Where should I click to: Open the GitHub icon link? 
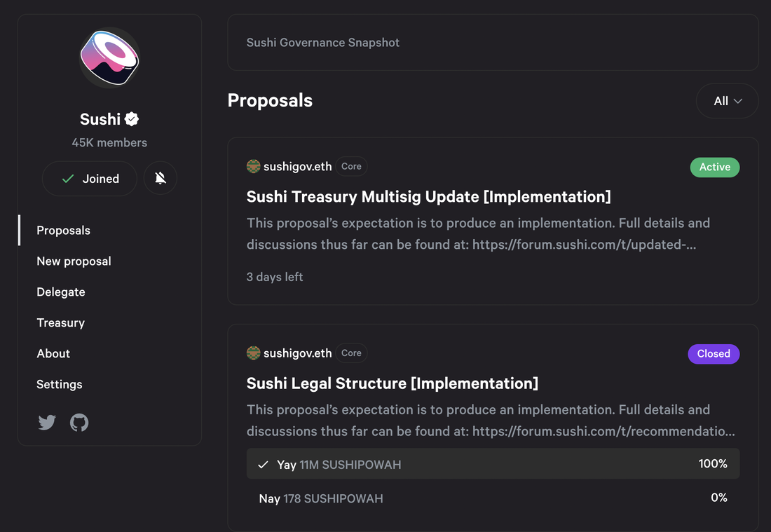coord(79,423)
